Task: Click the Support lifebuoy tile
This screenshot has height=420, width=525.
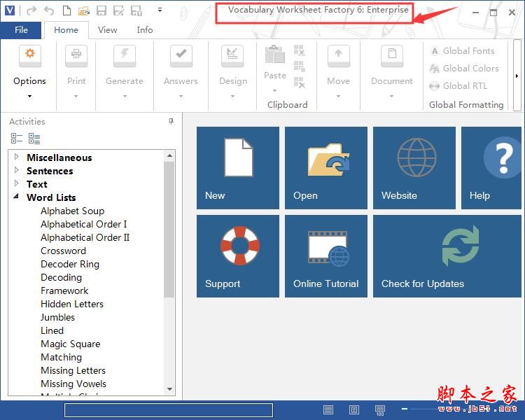Action: [238, 256]
